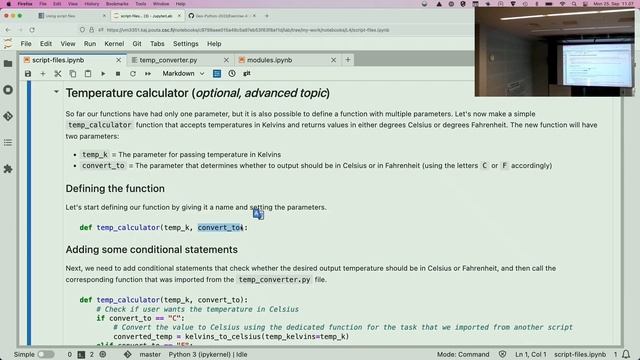Image resolution: width=640 pixels, height=360 pixels.
Task: Close the script-files.ipynb tab
Action: point(118,60)
